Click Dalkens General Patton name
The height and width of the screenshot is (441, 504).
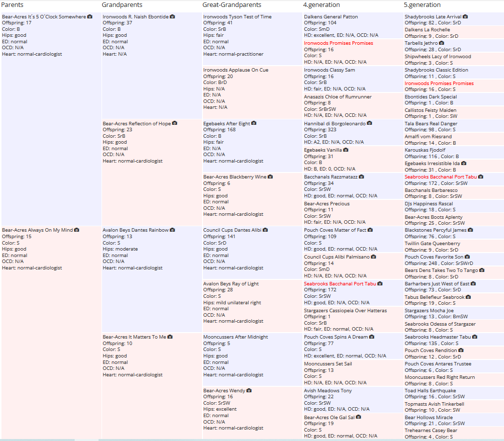pos(331,17)
